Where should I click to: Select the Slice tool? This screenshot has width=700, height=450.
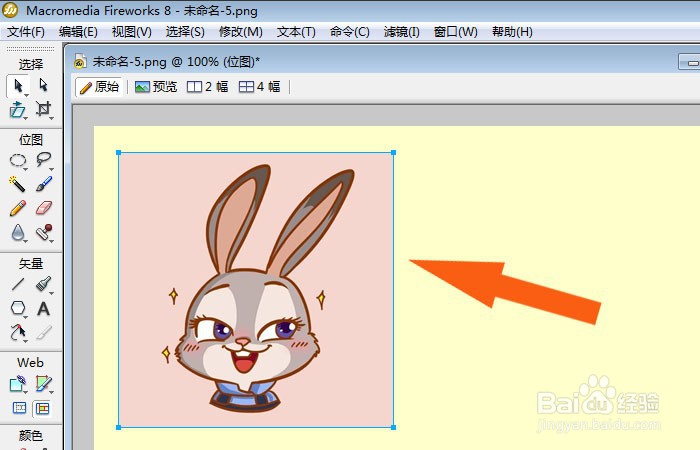click(x=44, y=384)
